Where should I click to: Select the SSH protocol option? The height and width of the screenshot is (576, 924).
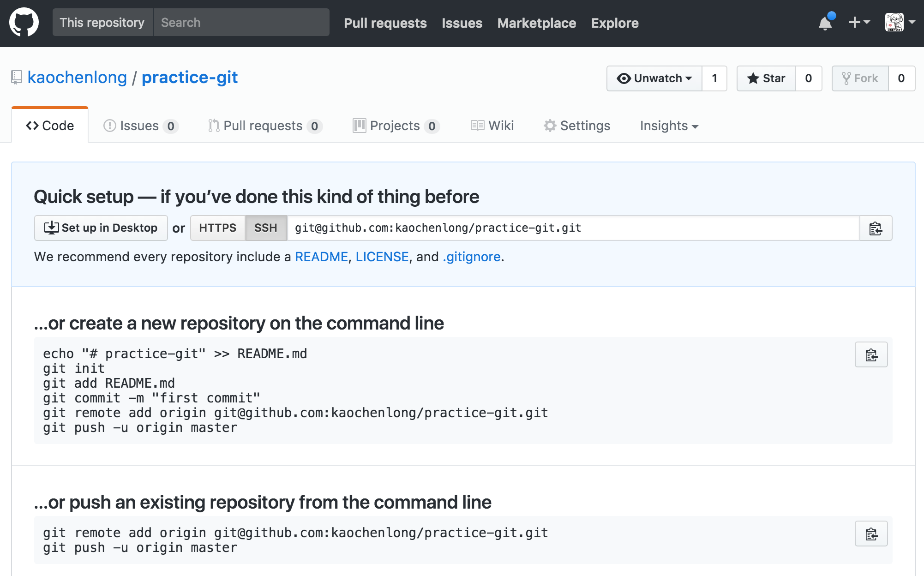pyautogui.click(x=265, y=228)
